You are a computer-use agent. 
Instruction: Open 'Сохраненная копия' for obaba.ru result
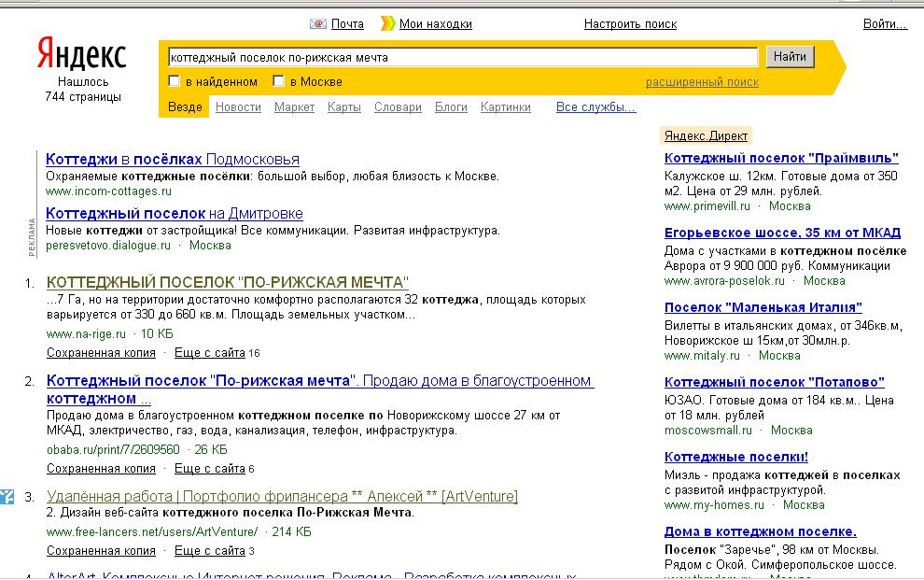[x=101, y=469]
